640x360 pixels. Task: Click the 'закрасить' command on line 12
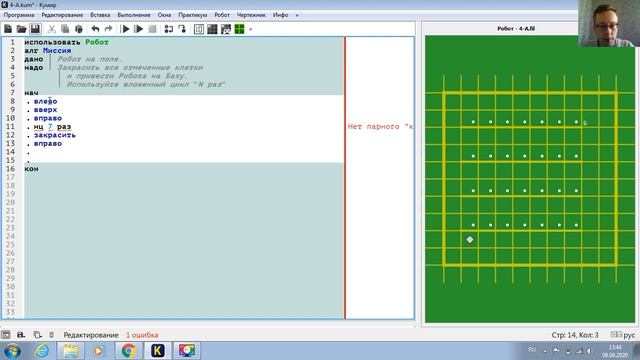click(x=55, y=135)
